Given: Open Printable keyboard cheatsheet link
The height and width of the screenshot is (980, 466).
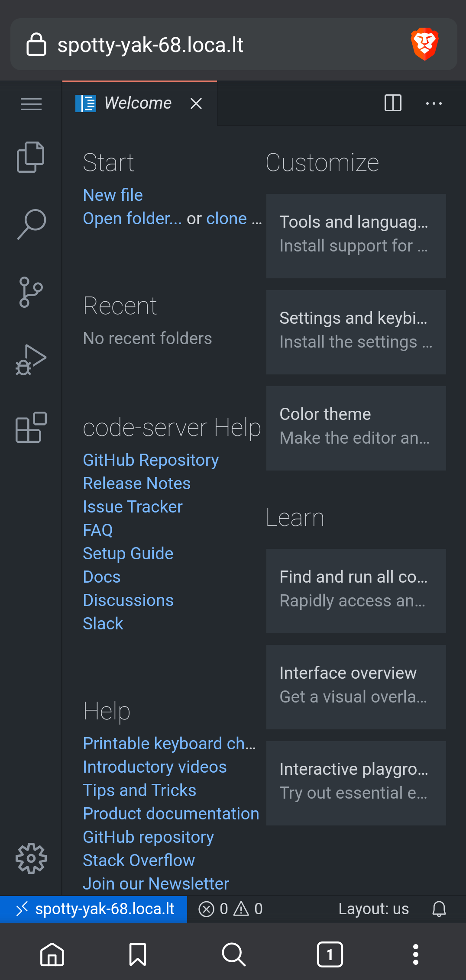Looking at the screenshot, I should (x=169, y=744).
